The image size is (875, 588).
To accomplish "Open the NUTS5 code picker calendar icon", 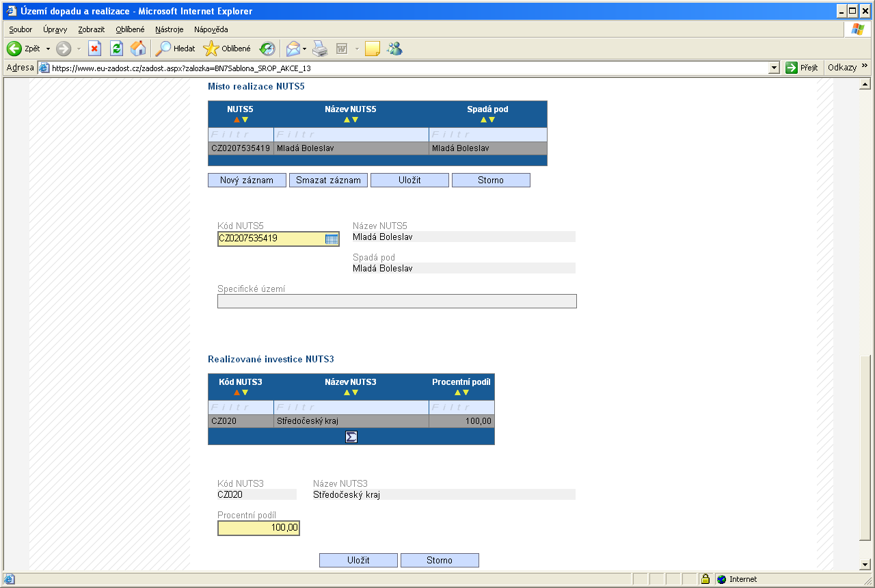I will click(x=332, y=239).
